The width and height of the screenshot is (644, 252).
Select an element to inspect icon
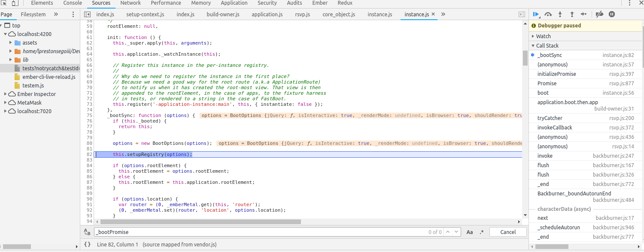(4, 3)
